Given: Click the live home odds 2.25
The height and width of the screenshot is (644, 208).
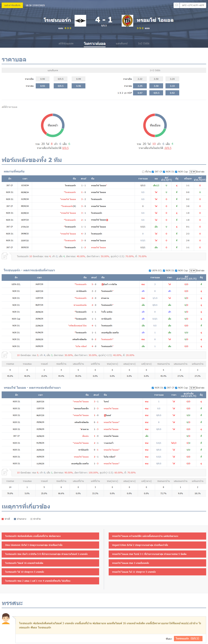Looking at the screenshot, I should pos(140,86).
